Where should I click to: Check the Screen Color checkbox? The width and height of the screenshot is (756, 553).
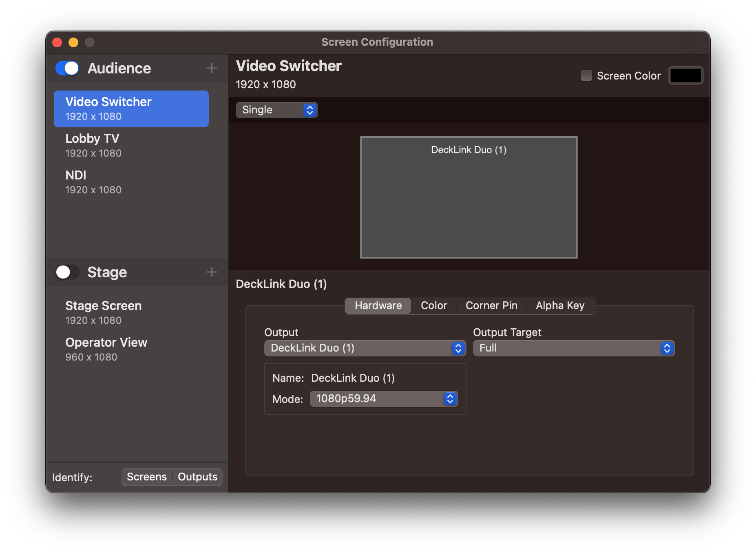[x=586, y=75]
